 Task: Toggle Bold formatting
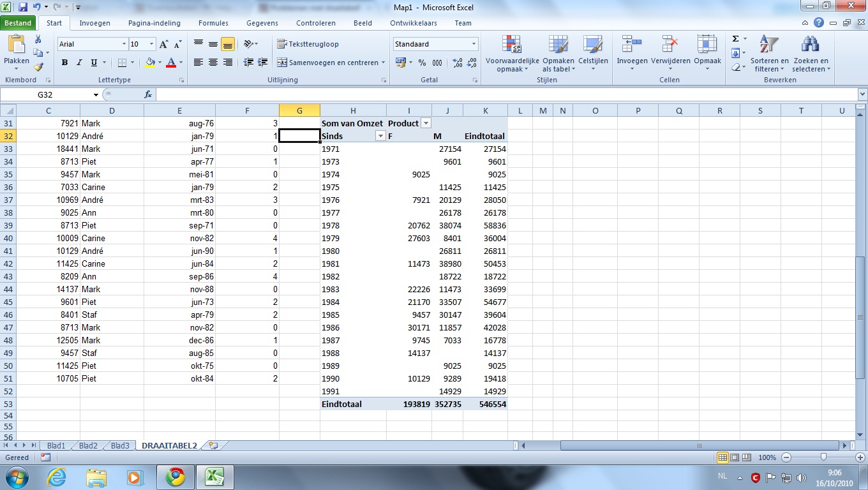point(64,63)
